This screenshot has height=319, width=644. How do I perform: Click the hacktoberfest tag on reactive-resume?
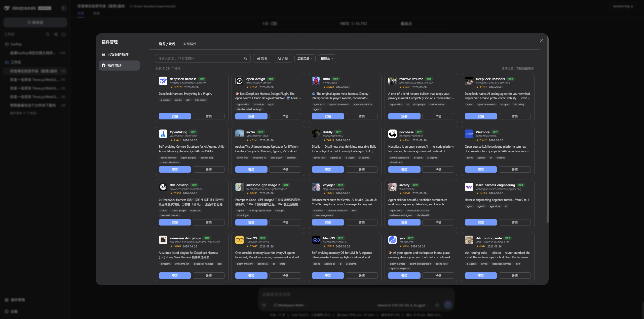click(x=437, y=105)
